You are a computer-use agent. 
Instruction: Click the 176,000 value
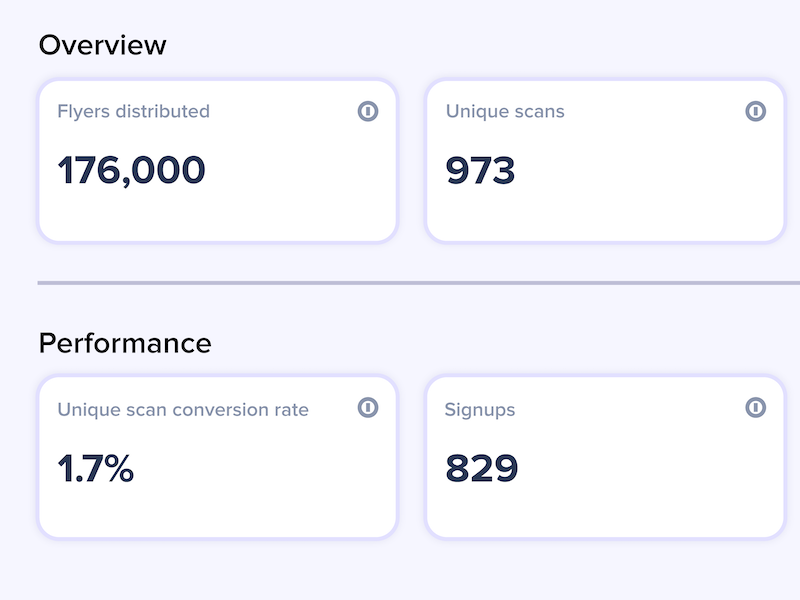click(131, 170)
